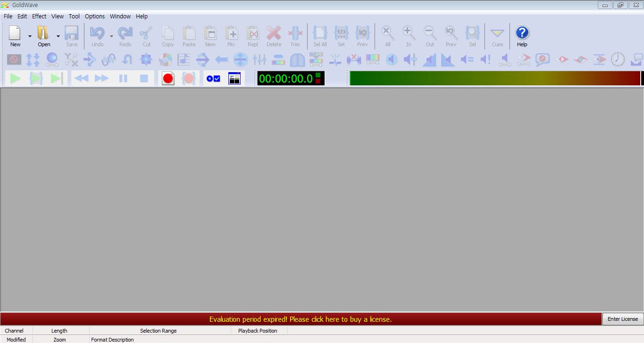
Task: Click the zoom All magnifier icon
Action: pos(388,36)
